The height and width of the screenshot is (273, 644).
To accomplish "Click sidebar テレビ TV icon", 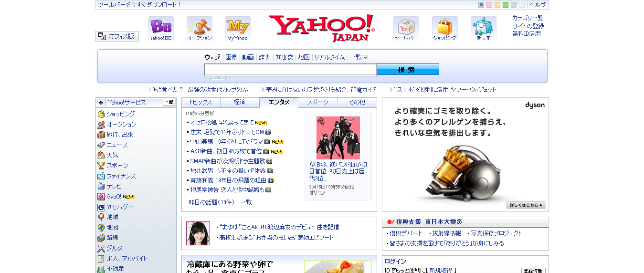I will (101, 186).
